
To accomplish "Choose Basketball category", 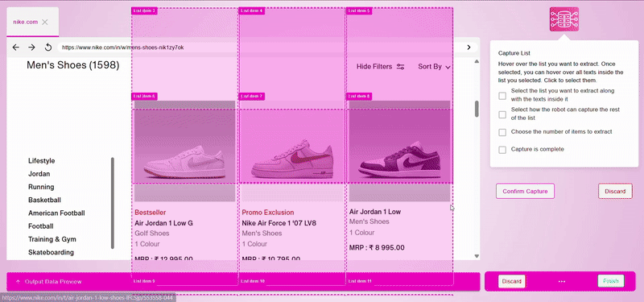I will (x=44, y=200).
